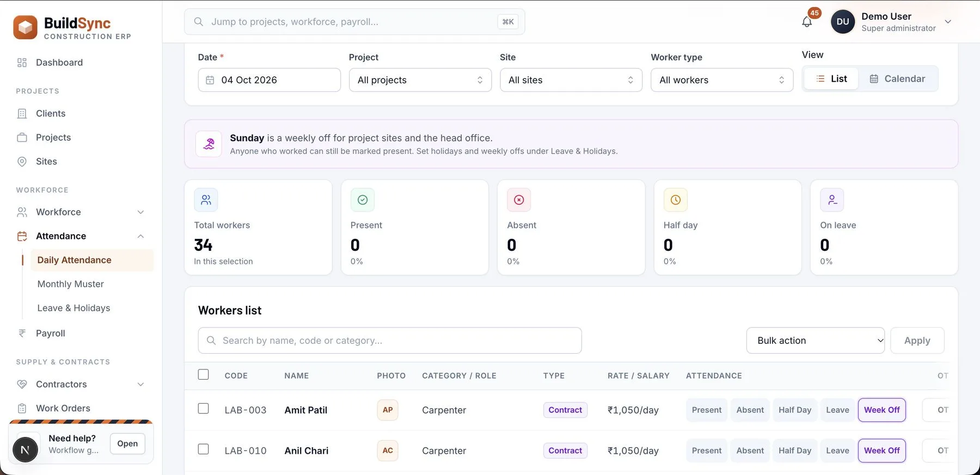Click the Workforce people icon
980x475 pixels.
coord(22,212)
